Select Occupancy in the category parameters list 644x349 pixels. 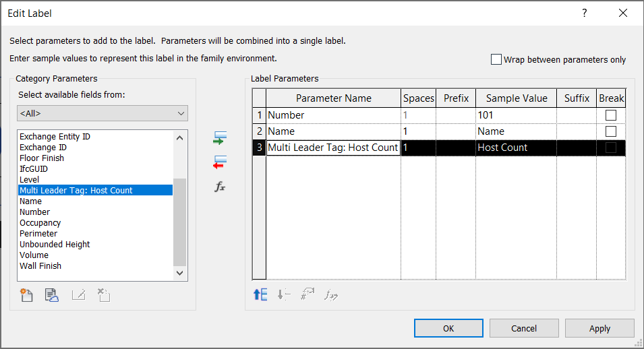pos(40,223)
